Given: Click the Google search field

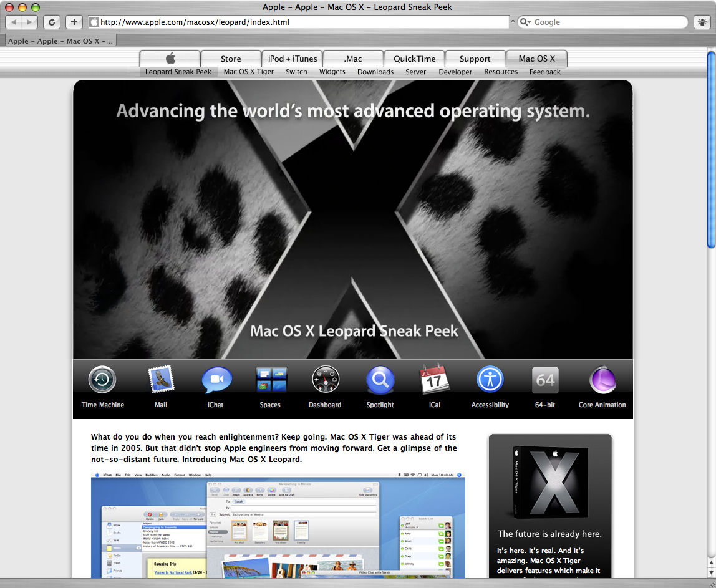Looking at the screenshot, I should (x=602, y=22).
